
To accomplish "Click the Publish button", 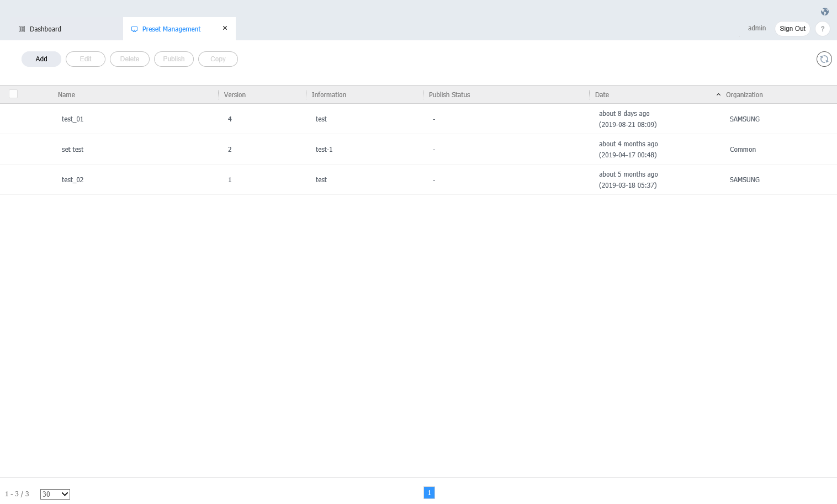I will (x=173, y=59).
